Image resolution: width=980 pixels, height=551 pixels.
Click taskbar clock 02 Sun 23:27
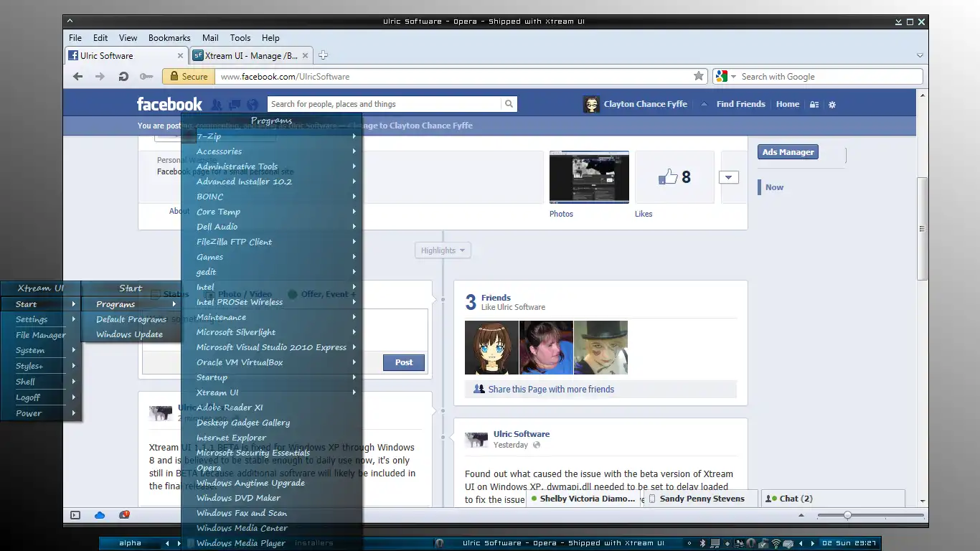click(849, 543)
